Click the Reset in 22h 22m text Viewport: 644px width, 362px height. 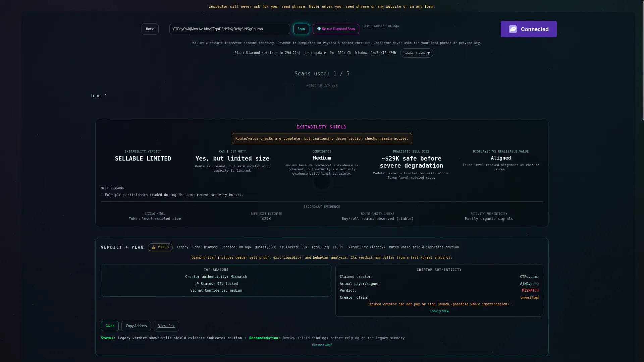point(322,85)
